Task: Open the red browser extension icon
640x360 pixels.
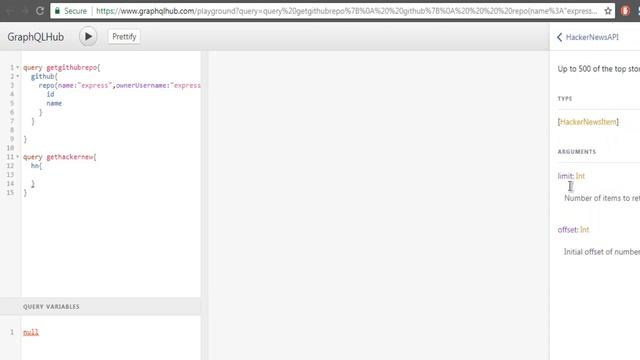Action: (x=625, y=11)
